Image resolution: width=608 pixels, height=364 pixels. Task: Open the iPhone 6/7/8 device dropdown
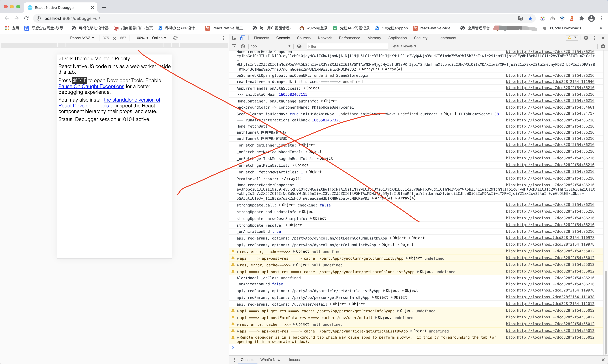[x=81, y=38]
